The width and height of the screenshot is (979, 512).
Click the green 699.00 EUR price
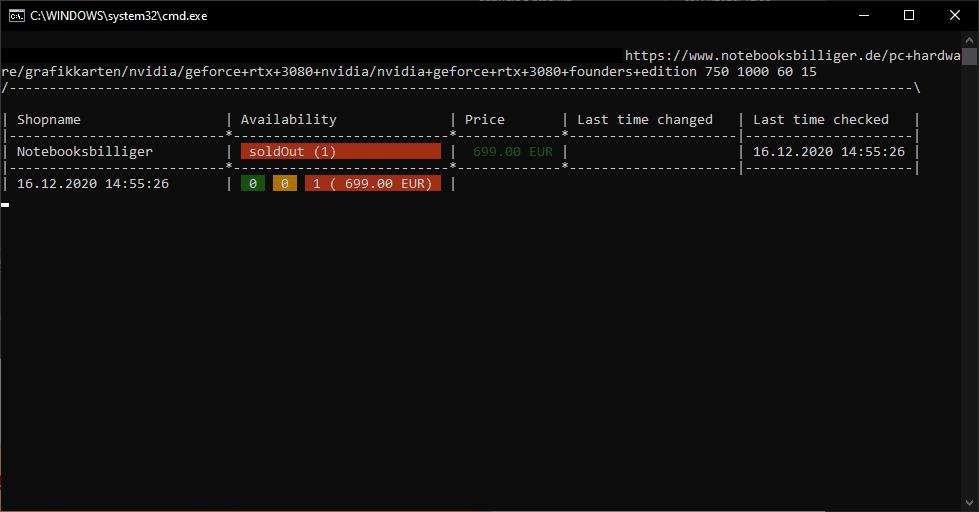[x=513, y=152]
